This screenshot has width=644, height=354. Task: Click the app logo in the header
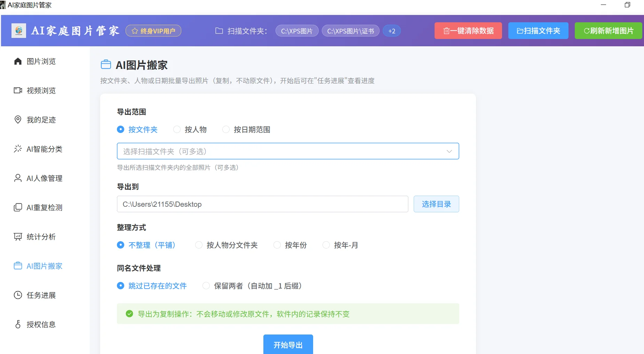19,31
